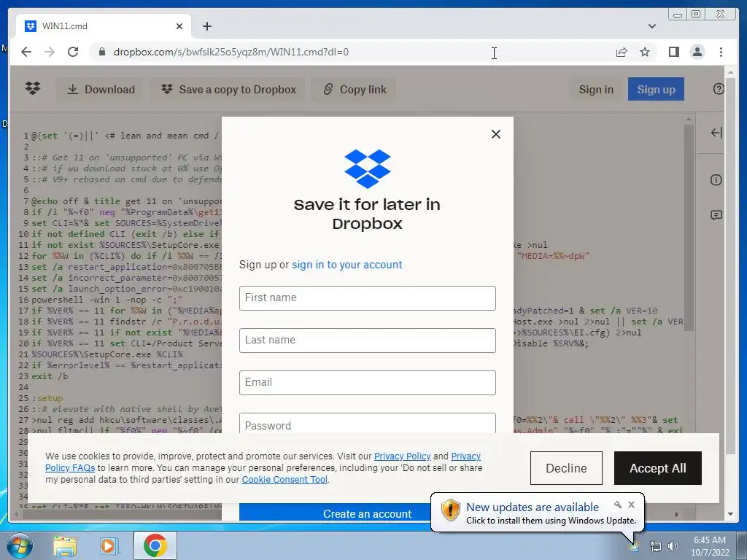Click the share page icon
747x560 pixels.
(x=622, y=52)
